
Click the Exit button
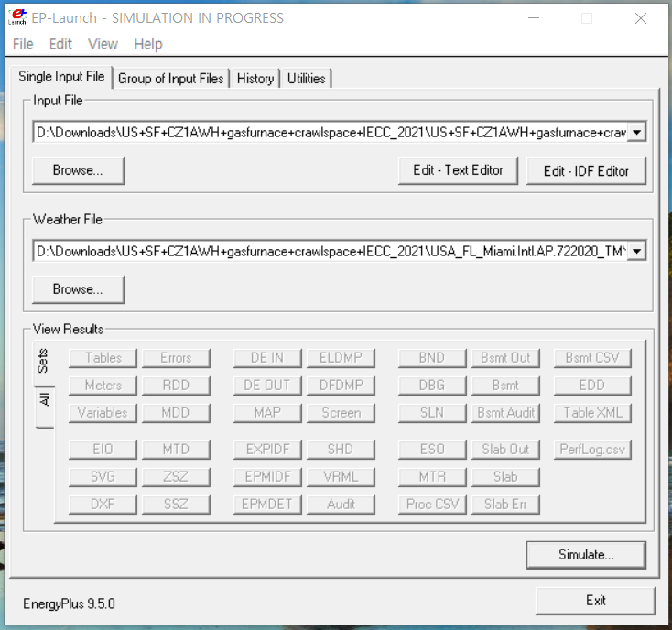click(x=595, y=601)
